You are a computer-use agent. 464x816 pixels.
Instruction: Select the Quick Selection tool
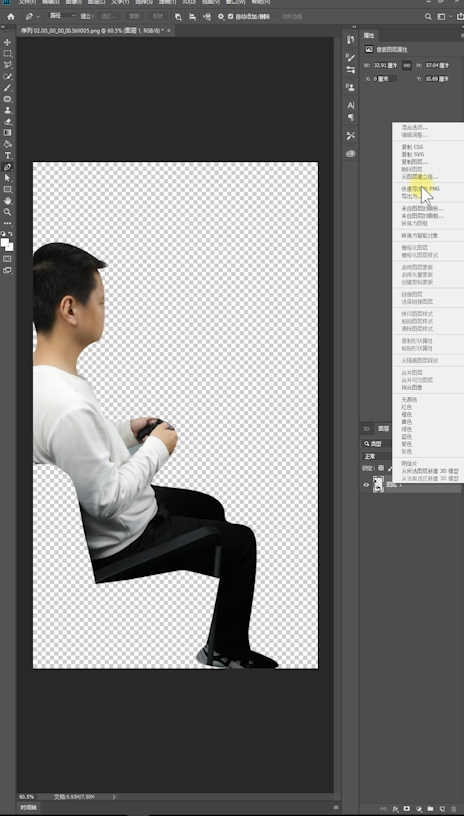point(7,76)
